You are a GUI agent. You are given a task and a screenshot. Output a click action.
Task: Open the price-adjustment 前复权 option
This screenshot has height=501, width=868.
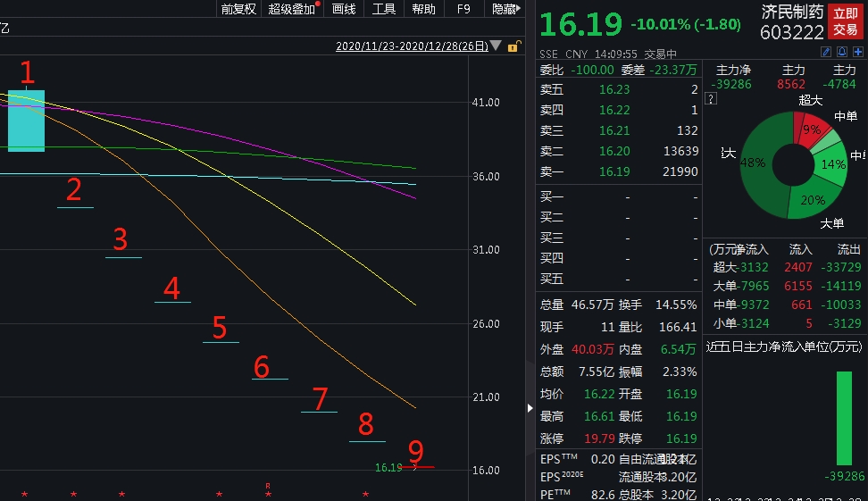(x=238, y=9)
